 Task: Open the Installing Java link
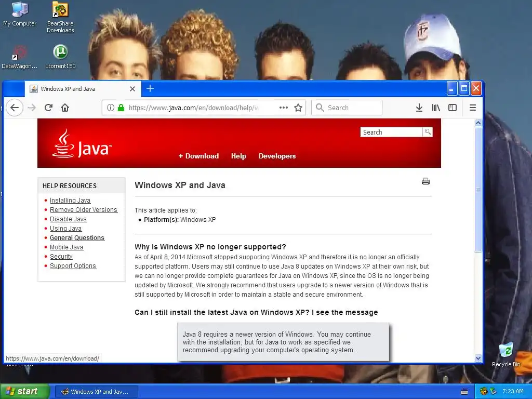70,200
